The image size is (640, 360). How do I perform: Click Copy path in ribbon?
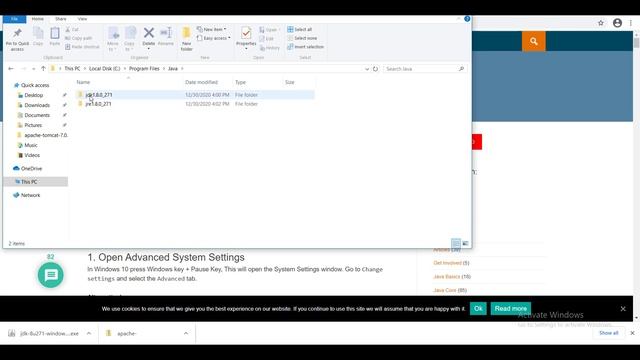click(79, 38)
